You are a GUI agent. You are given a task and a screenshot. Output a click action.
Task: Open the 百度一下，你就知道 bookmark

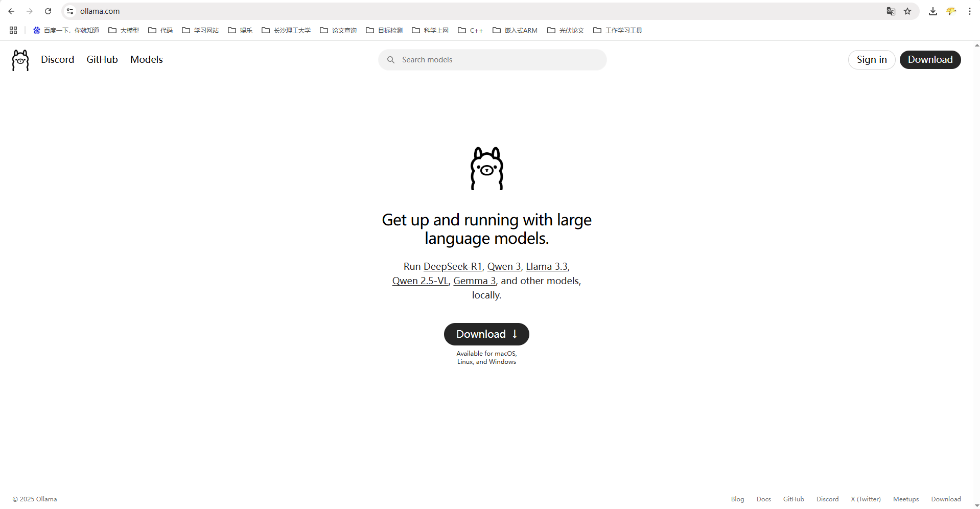point(66,30)
